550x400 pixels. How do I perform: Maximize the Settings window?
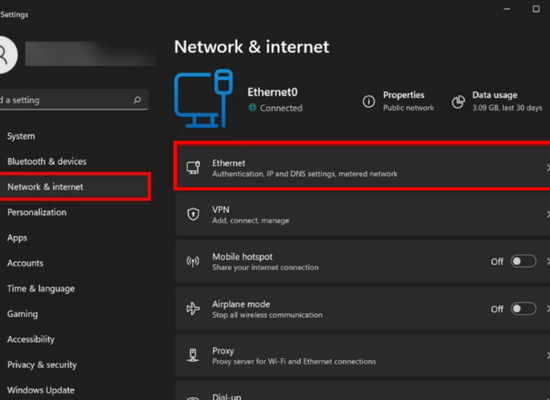(x=536, y=9)
